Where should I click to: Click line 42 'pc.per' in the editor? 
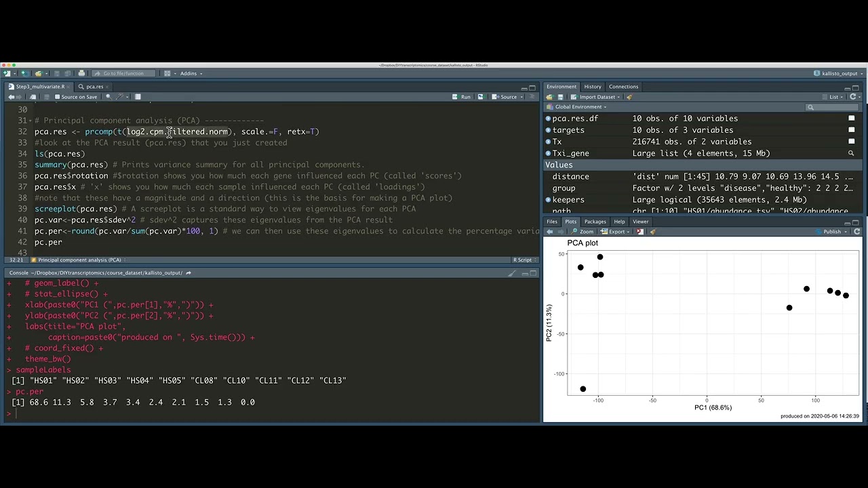click(48, 242)
